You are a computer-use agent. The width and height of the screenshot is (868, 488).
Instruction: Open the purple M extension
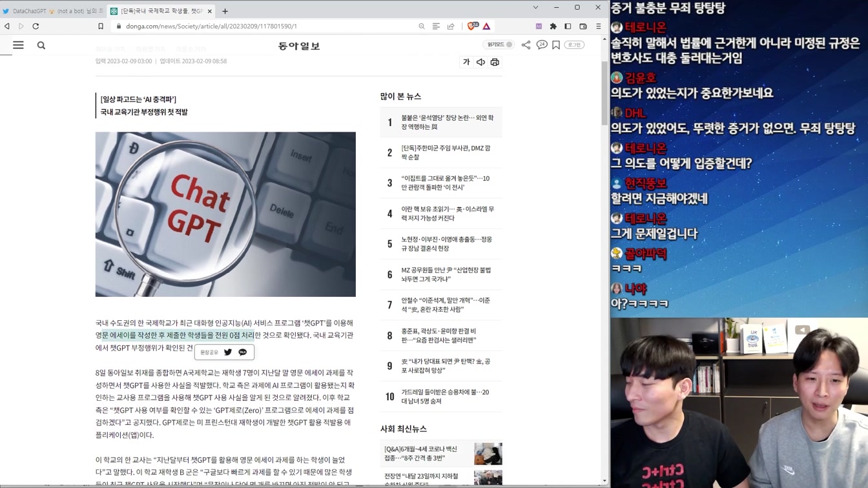(539, 26)
